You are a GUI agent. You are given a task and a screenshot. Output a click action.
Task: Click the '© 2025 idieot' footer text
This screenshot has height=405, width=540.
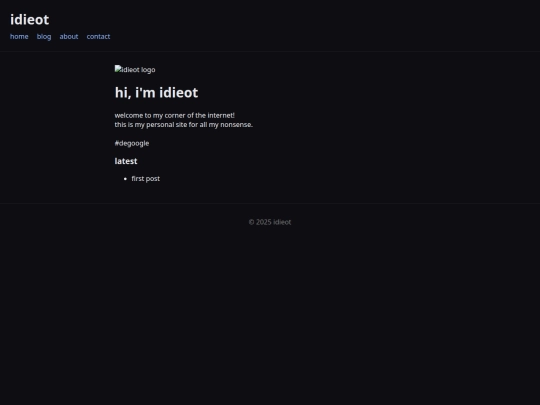(x=270, y=222)
